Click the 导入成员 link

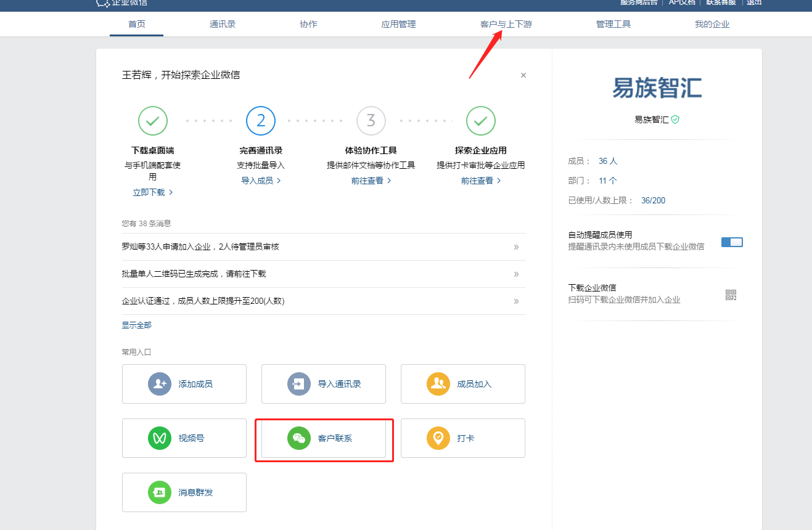coord(261,181)
